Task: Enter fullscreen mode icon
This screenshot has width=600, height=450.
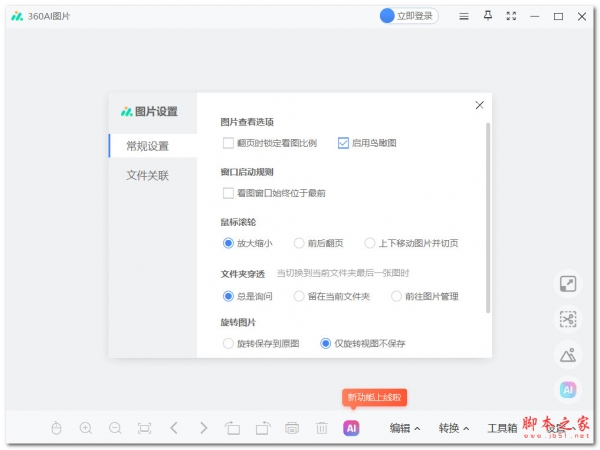Action: click(x=511, y=16)
